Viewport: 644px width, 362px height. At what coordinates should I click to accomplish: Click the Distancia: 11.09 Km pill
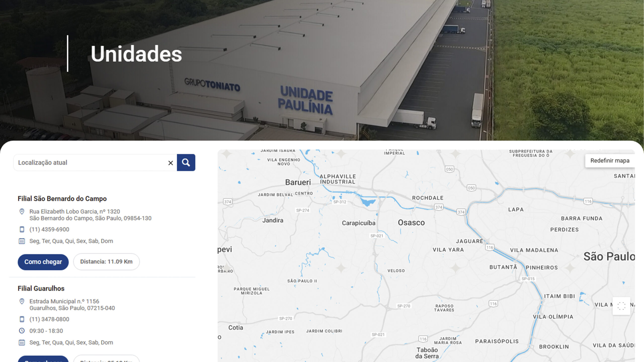tap(106, 262)
